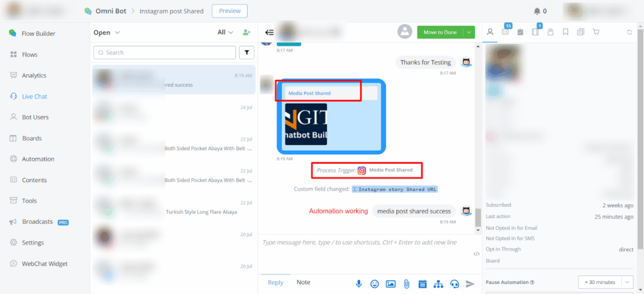Click the attach file paperclip icon

(406, 283)
